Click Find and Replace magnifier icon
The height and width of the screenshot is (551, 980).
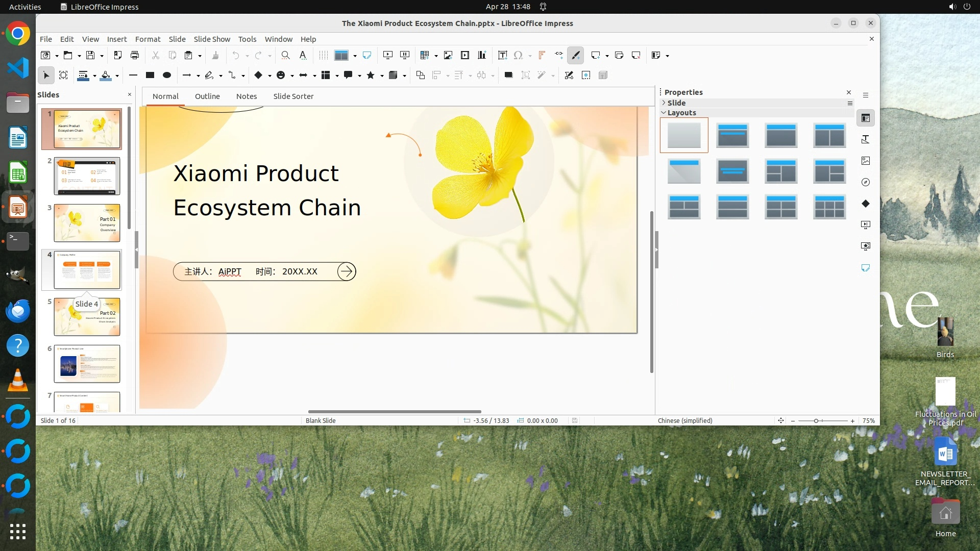[286, 55]
